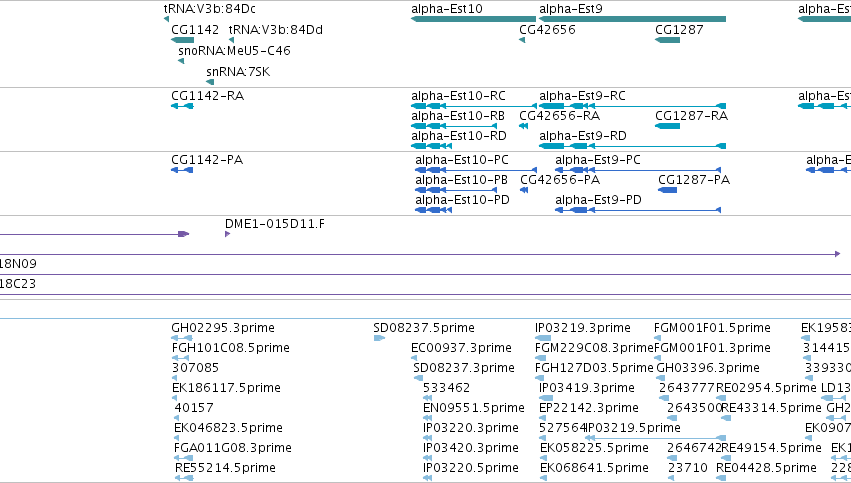Select the CG42656-PA protein feature
Screen dimensions: 851x483
(560, 180)
